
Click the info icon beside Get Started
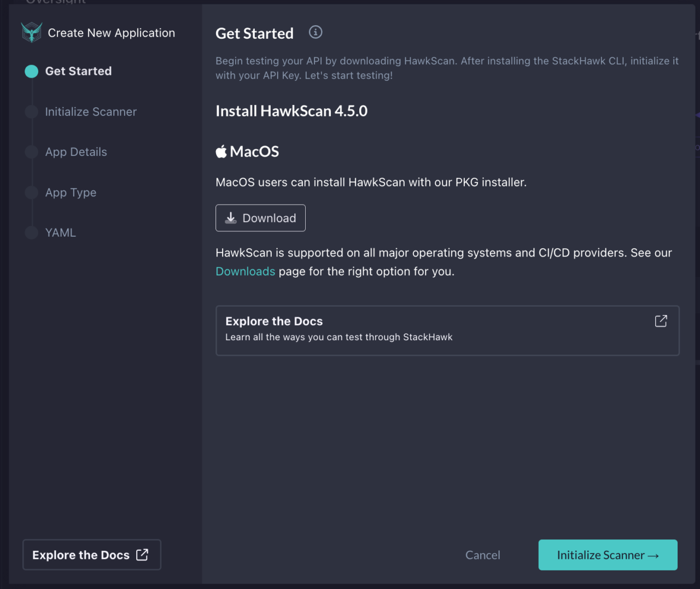click(x=316, y=32)
